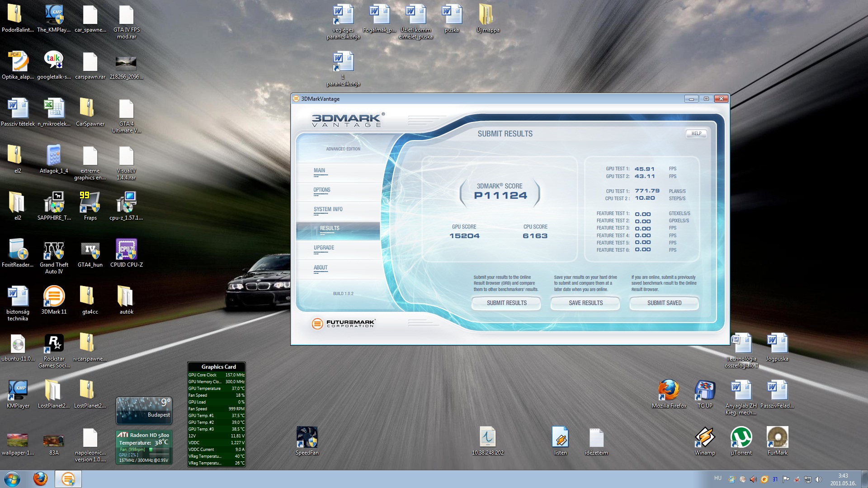
Task: Open the ubuntu-11.0... disc image
Action: (18, 347)
